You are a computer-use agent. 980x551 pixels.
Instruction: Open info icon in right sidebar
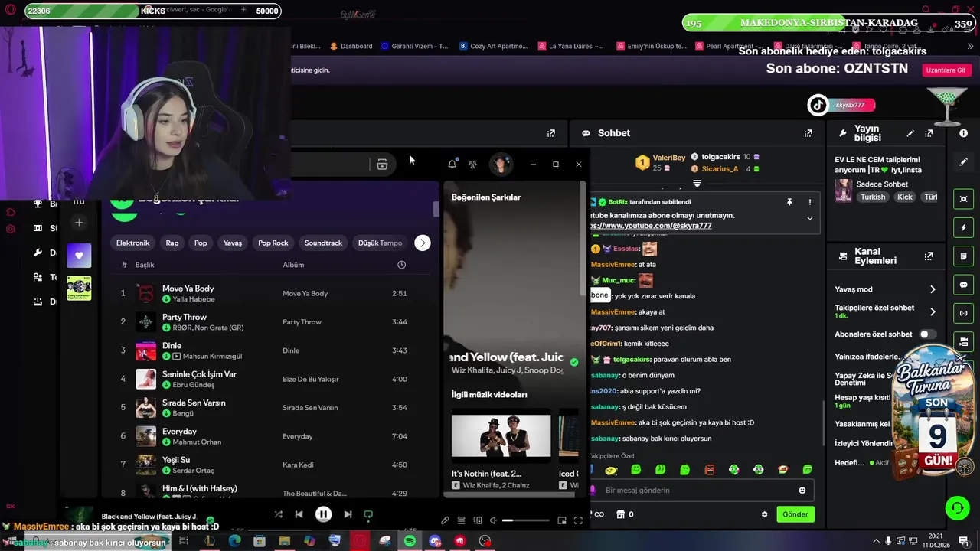[x=964, y=133]
